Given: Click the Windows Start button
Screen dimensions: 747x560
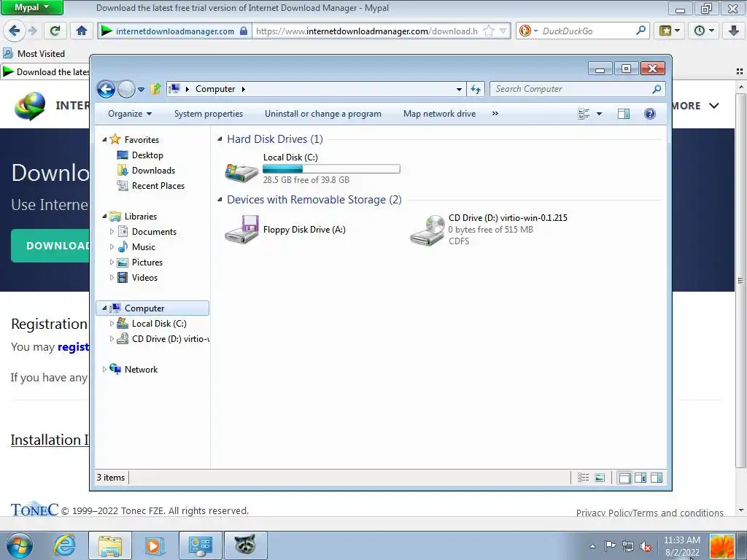Looking at the screenshot, I should point(20,545).
